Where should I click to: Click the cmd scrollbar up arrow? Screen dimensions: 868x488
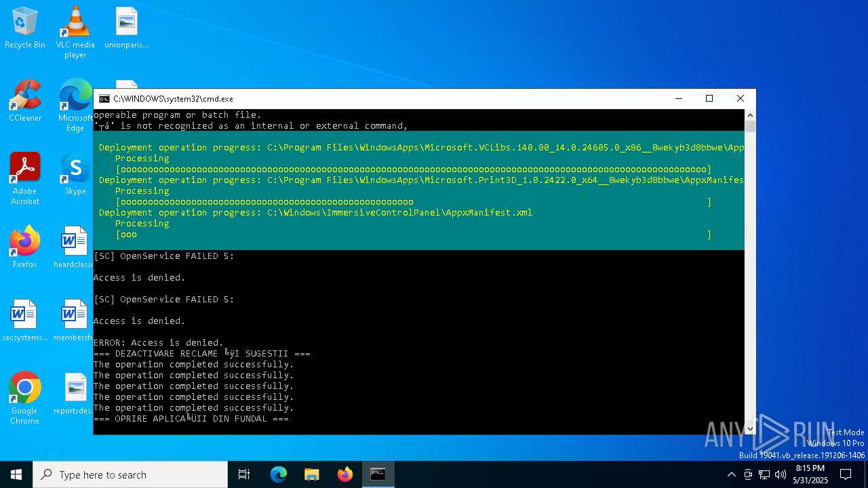coord(750,115)
